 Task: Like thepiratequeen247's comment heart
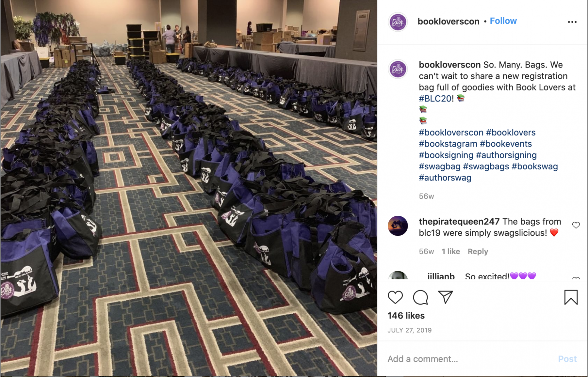pos(576,225)
